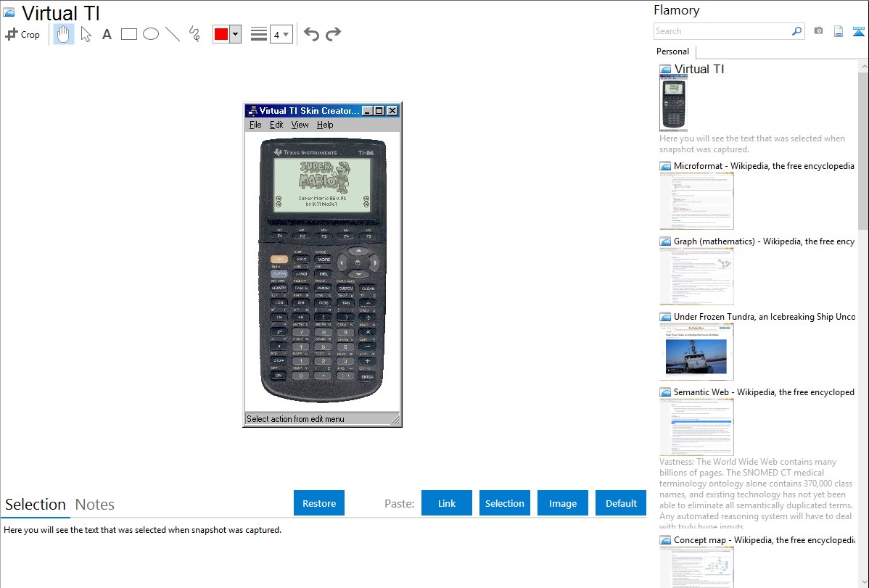Paste as Link button

point(447,503)
